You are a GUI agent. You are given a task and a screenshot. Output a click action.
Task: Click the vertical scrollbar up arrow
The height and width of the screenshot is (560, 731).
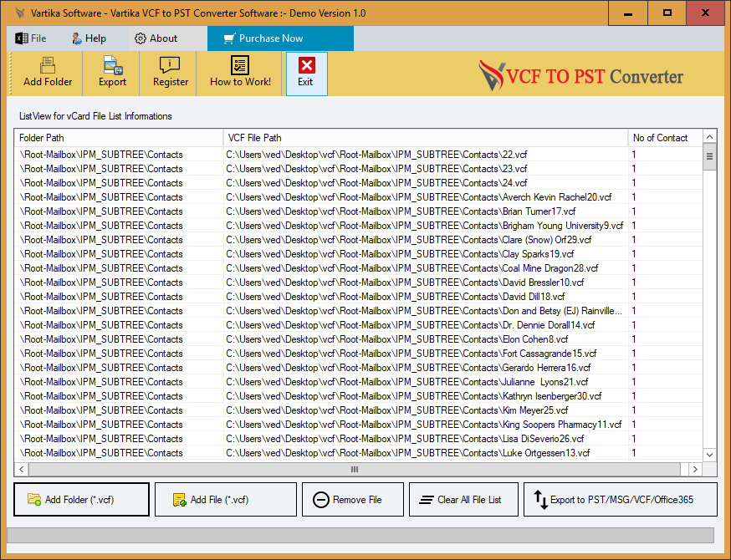(x=709, y=137)
